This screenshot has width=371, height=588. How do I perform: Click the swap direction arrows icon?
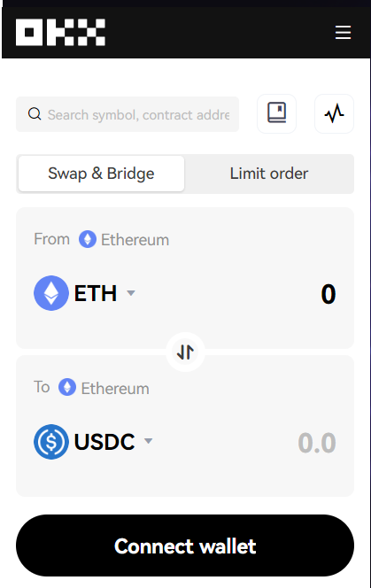pyautogui.click(x=185, y=352)
